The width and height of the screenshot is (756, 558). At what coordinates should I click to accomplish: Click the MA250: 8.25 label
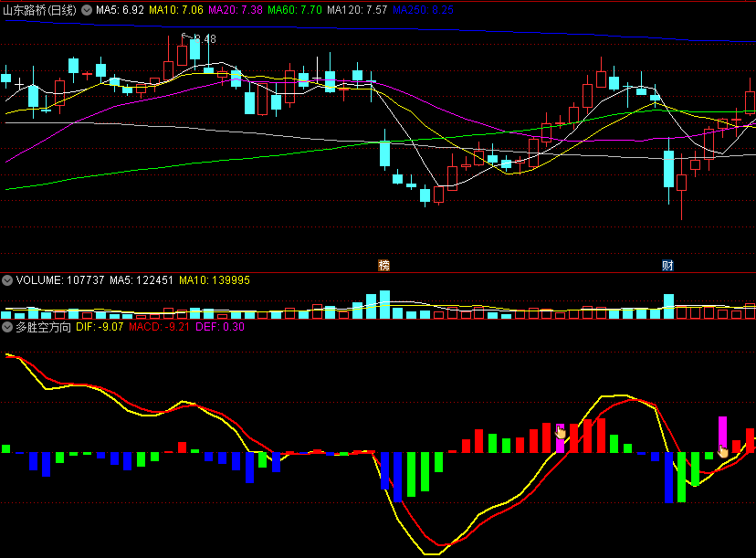[423, 10]
